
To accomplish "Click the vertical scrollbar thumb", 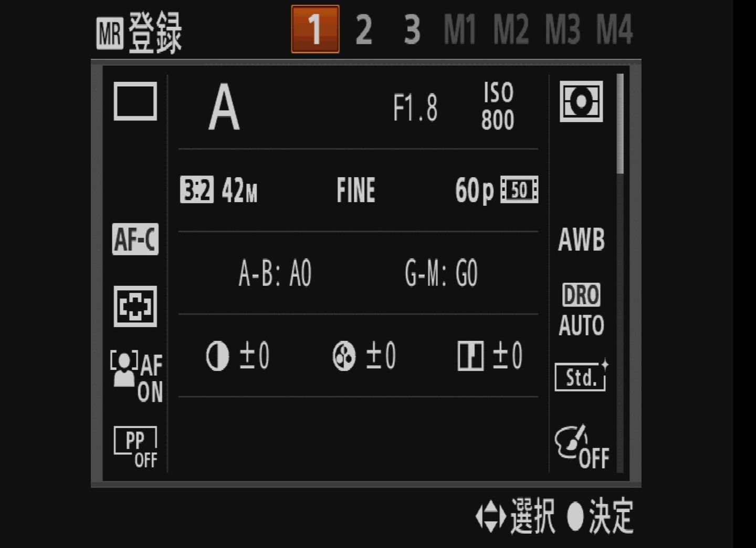I will coord(620,124).
